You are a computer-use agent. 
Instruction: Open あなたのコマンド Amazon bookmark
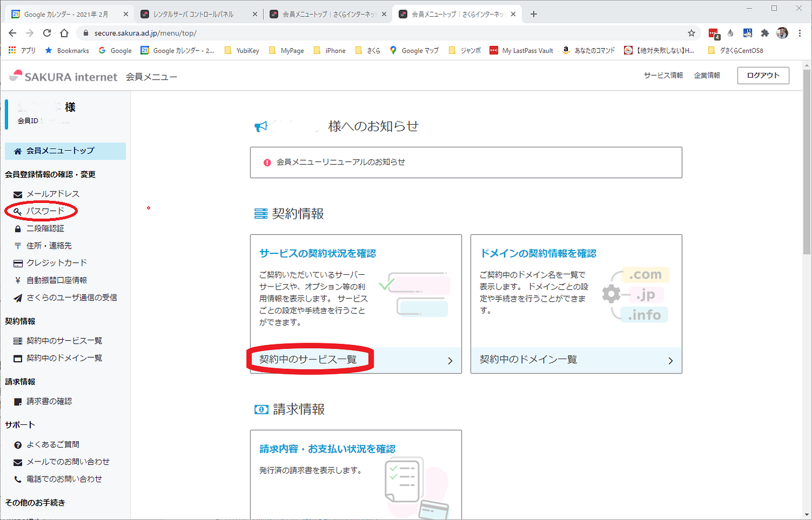(589, 50)
